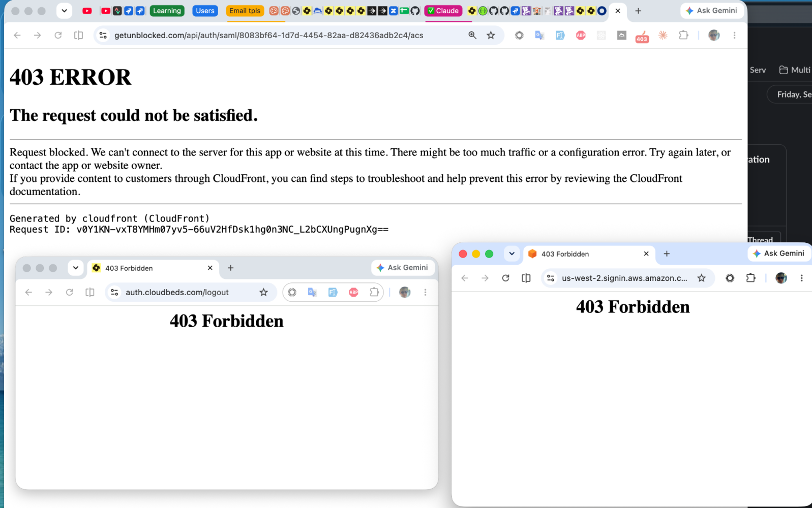Click Ask Gemini in the AWS signin window
The height and width of the screenshot is (508, 812).
pyautogui.click(x=779, y=253)
